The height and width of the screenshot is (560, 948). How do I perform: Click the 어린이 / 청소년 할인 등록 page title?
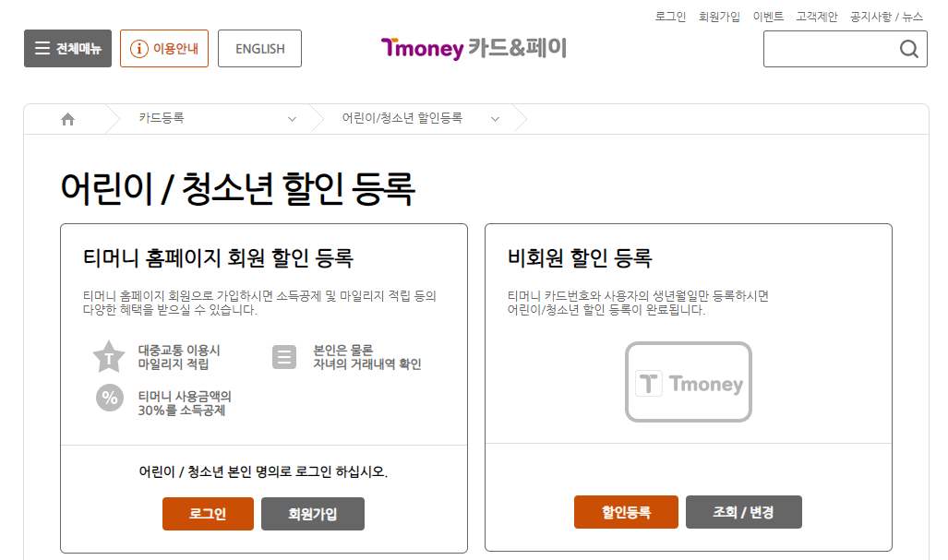[x=237, y=188]
